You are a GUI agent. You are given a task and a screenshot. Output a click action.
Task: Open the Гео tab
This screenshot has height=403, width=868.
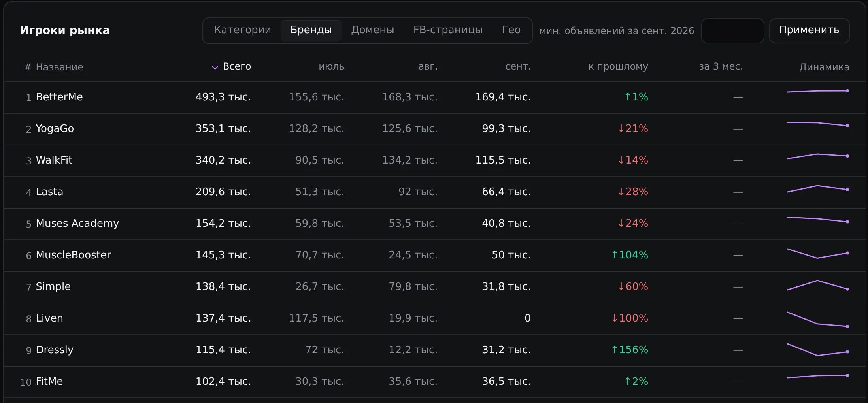(511, 30)
